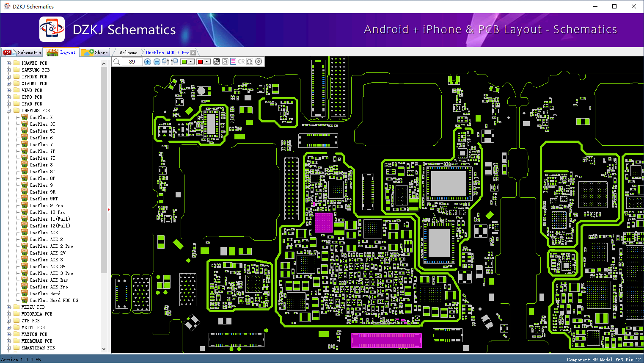The width and height of the screenshot is (644, 363).
Task: Open OnePlus ACE 3 Pro in tree
Action: (51, 273)
